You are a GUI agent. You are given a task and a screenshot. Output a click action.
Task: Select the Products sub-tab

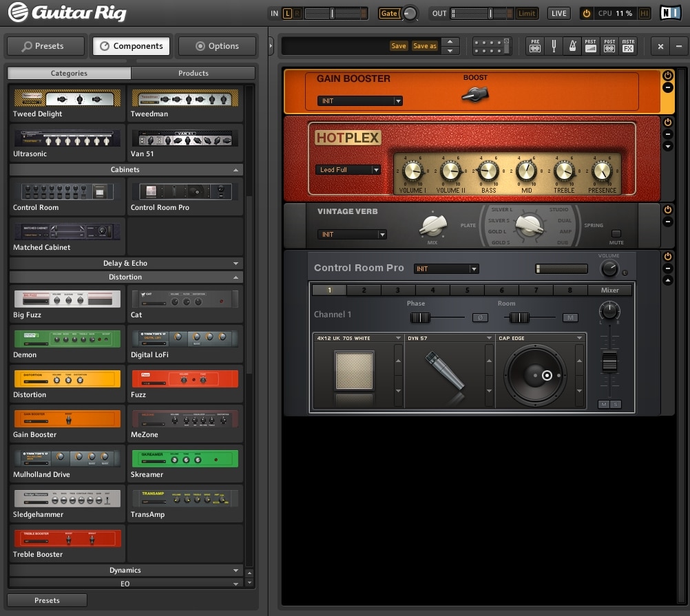pos(194,73)
